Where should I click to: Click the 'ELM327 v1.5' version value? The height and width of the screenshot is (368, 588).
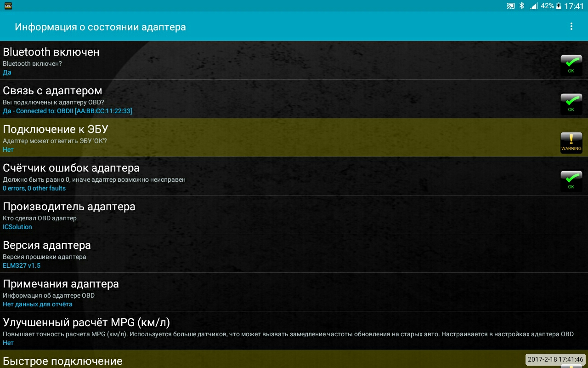tap(22, 265)
